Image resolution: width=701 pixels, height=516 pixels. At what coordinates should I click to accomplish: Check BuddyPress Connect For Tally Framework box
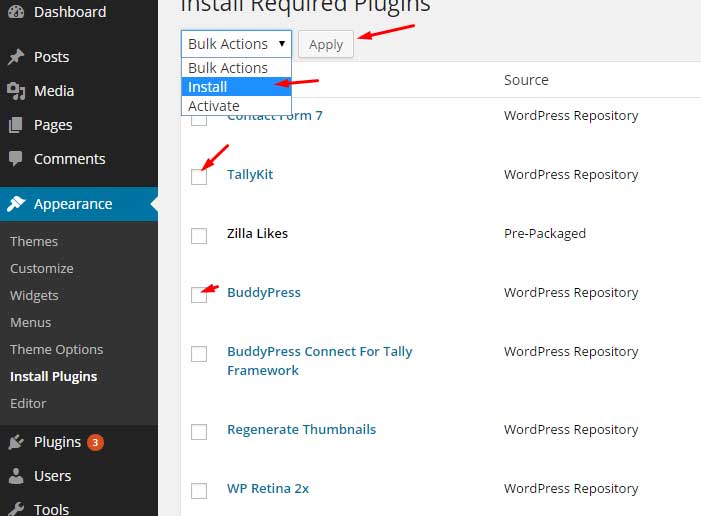(199, 354)
